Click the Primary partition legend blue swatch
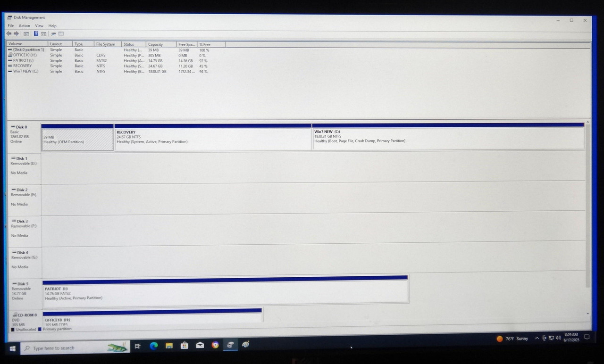This screenshot has width=604, height=364. point(40,329)
